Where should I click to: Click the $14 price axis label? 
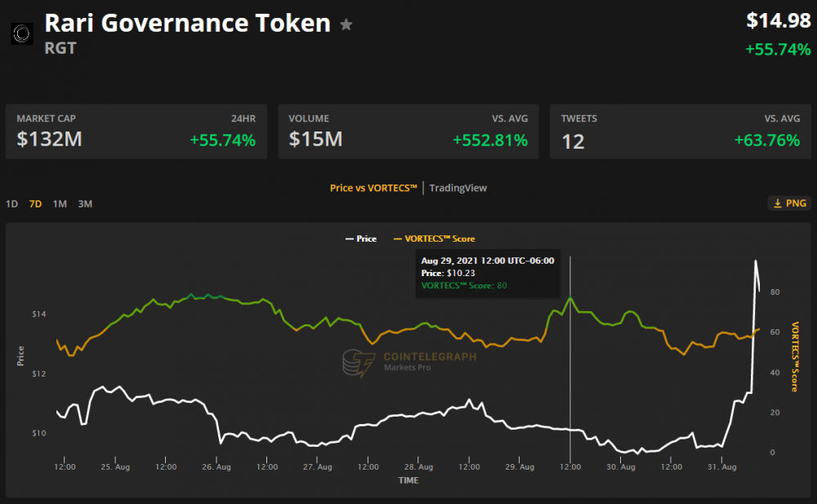tap(39, 314)
